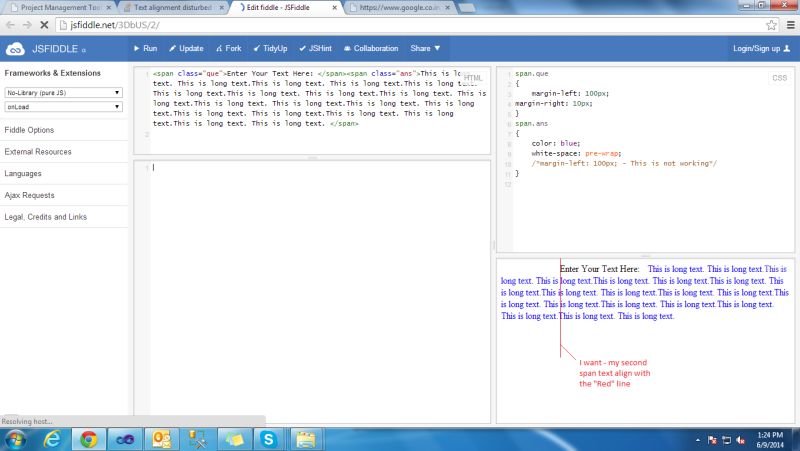Close the Project Management Tool tab
This screenshot has height=451, width=800.
[x=109, y=8]
